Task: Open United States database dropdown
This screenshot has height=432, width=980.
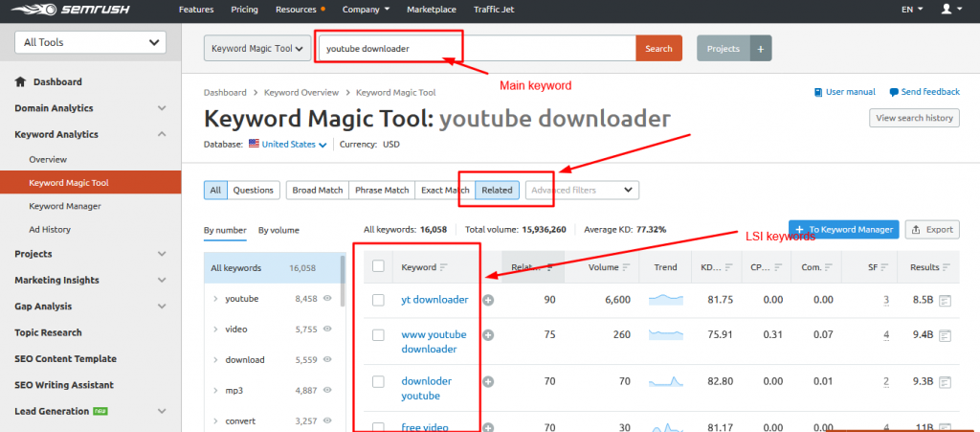Action: click(x=295, y=144)
